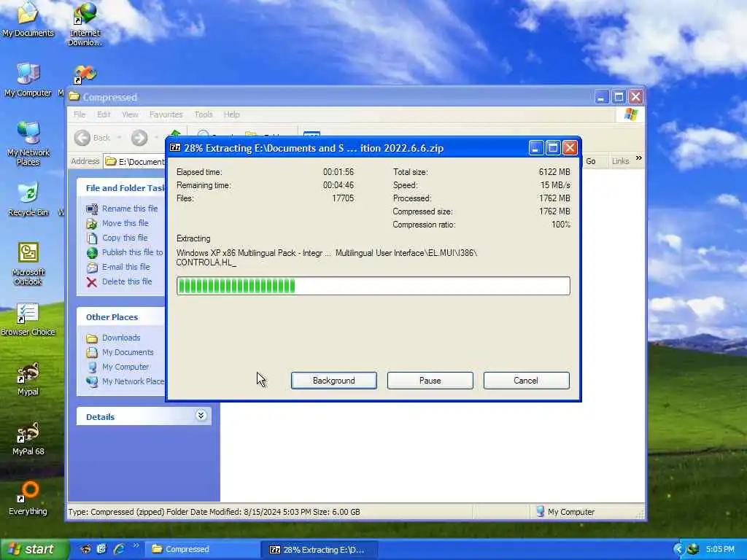Pause the extraction
747x560 pixels.
click(430, 381)
